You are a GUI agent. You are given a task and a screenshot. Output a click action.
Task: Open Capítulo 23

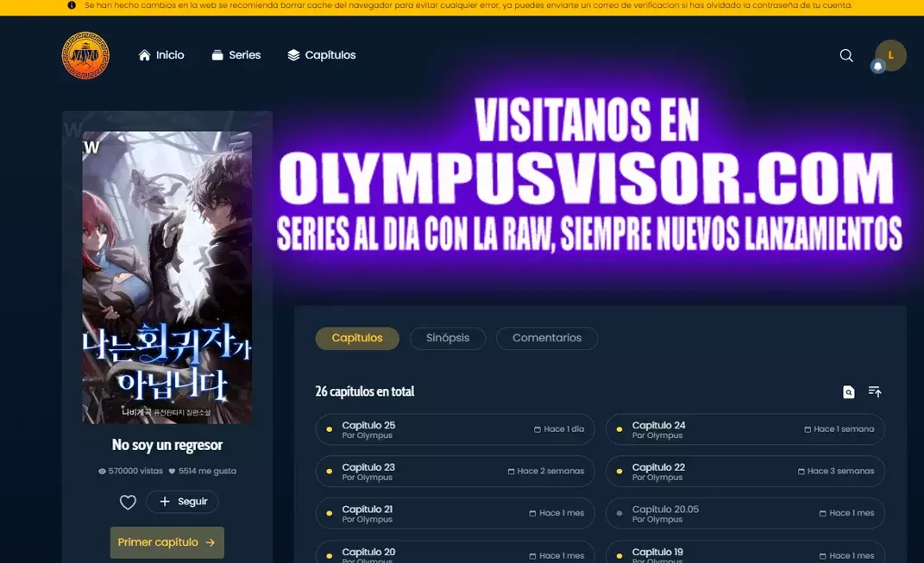455,471
